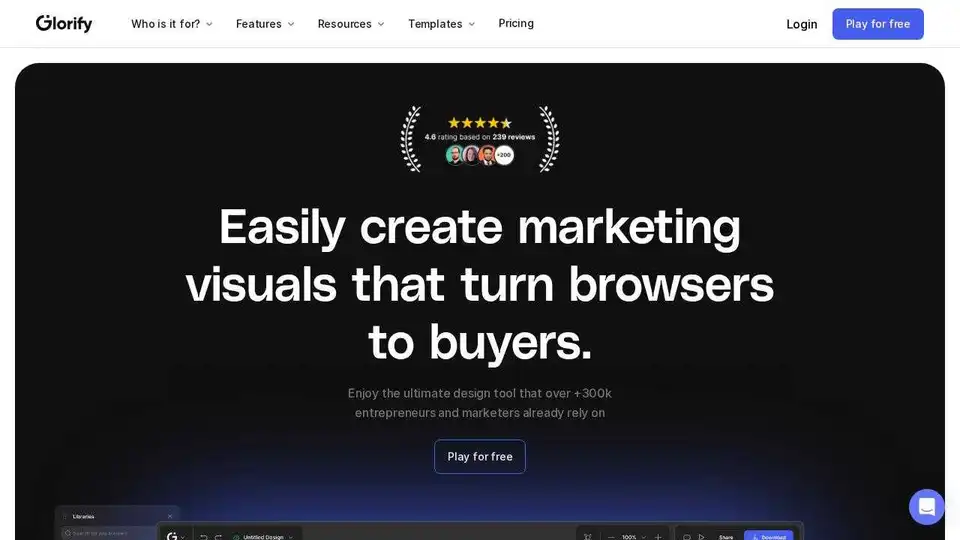Open the chat support bubble icon

point(926,506)
